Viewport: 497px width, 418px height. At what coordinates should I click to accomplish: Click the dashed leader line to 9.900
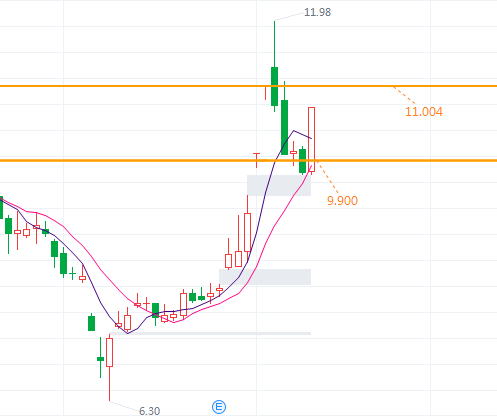328,177
